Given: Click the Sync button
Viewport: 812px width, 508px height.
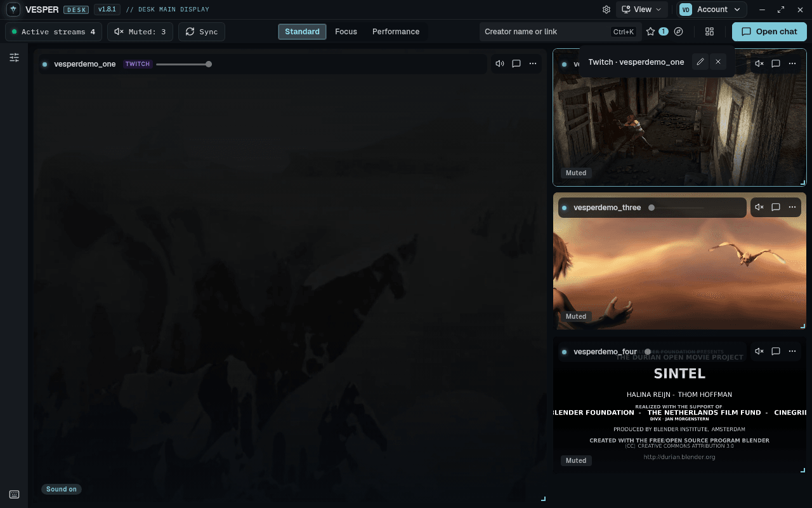Looking at the screenshot, I should coord(202,32).
